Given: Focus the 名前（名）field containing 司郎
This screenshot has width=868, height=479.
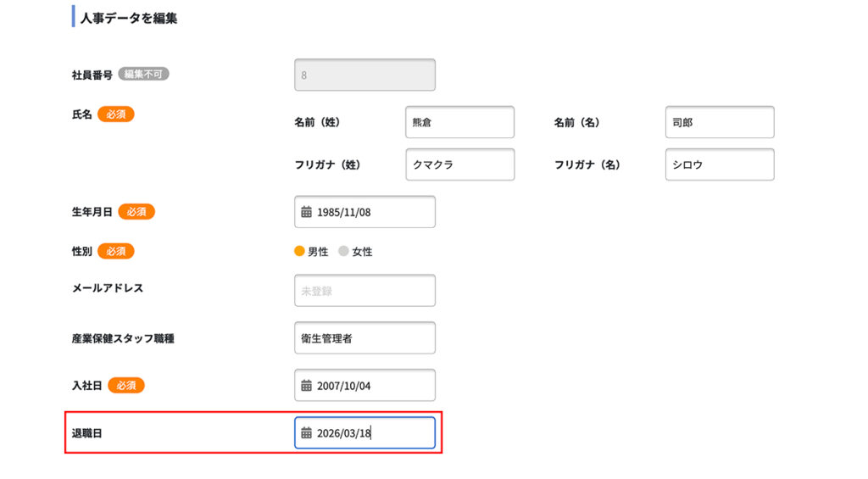Looking at the screenshot, I should coord(720,122).
